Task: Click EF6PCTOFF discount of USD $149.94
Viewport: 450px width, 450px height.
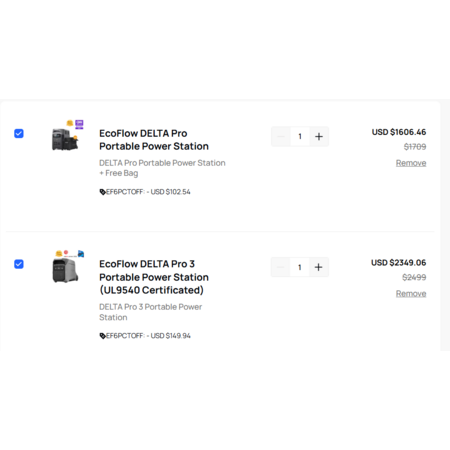Action: [148, 336]
